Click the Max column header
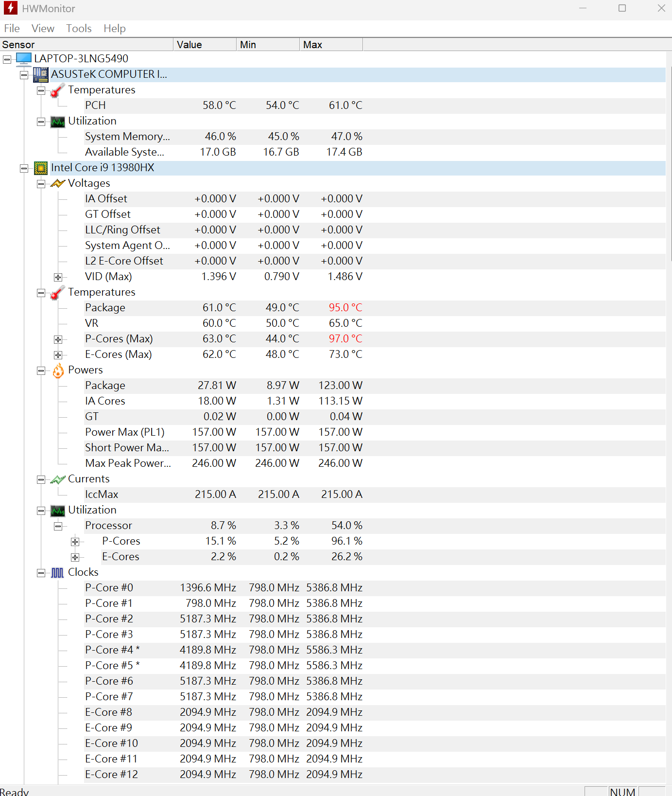 point(330,45)
